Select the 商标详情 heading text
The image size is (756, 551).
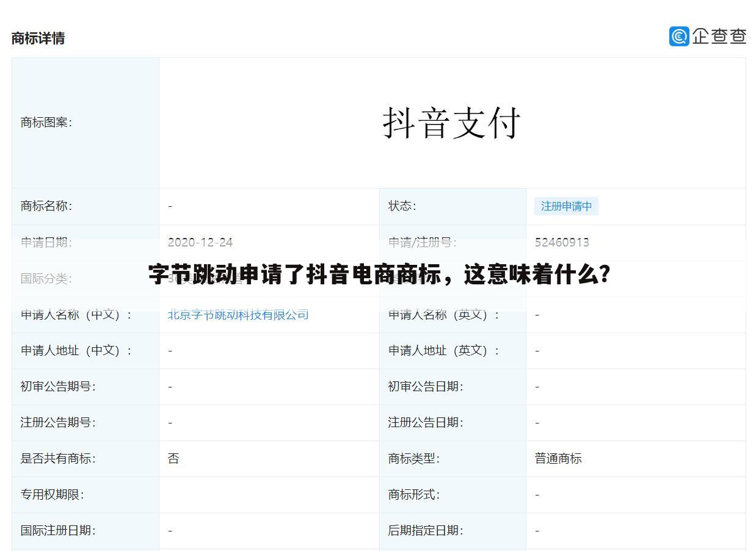pyautogui.click(x=38, y=38)
